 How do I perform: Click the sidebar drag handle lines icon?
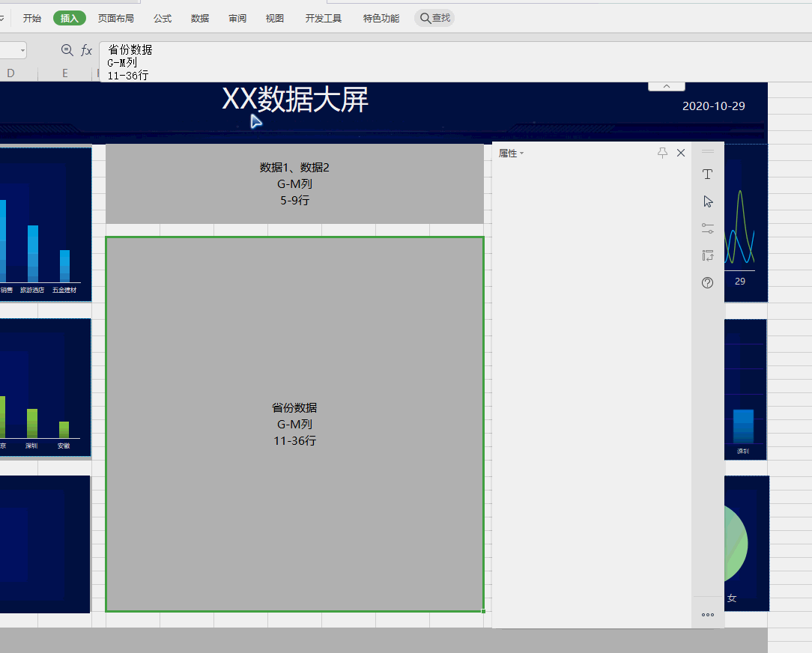(708, 151)
